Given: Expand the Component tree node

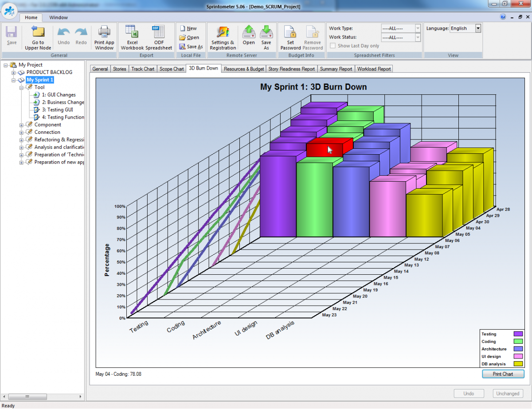Looking at the screenshot, I should pos(21,125).
